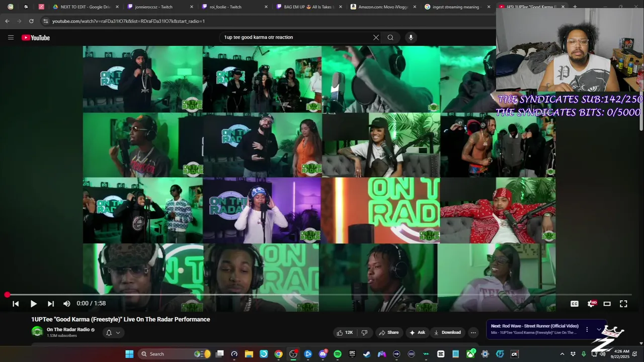644x362 pixels.
Task: Go back in the browser
Action: click(7, 21)
